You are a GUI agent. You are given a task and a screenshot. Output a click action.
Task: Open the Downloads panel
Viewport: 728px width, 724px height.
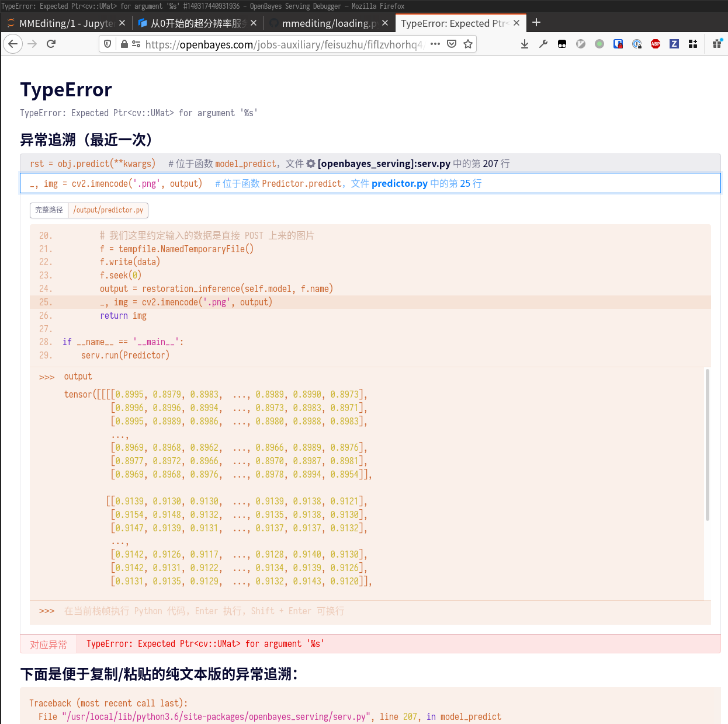pyautogui.click(x=525, y=44)
